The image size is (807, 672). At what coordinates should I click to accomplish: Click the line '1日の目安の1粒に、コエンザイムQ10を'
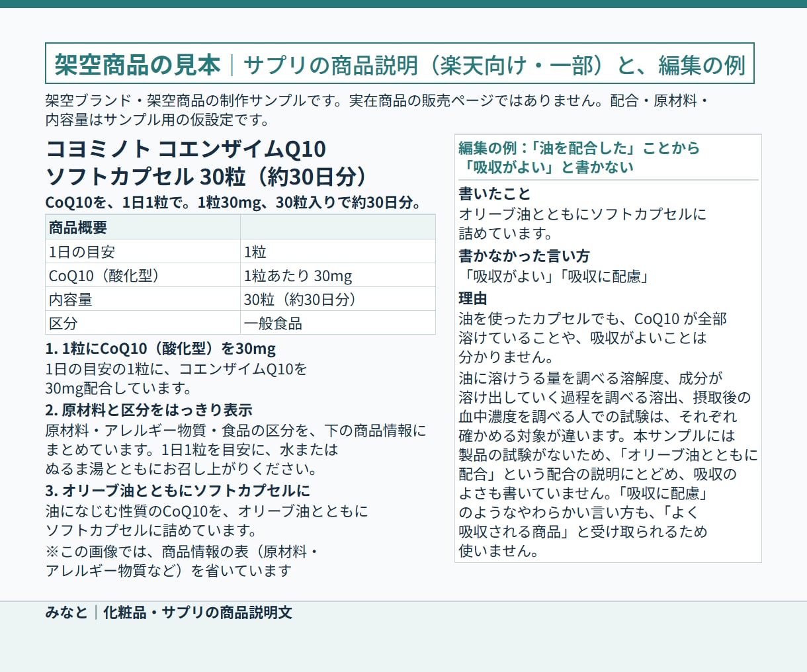[176, 369]
